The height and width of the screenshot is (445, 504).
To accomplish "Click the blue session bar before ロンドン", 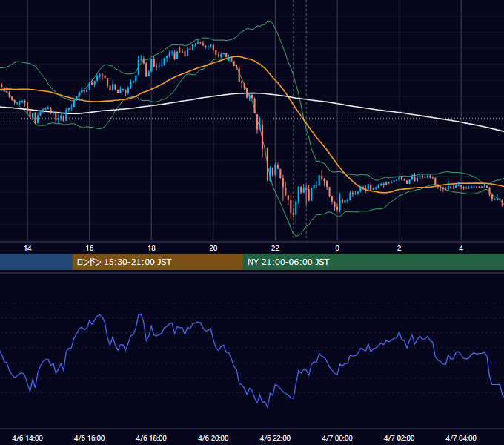I will 36,262.
